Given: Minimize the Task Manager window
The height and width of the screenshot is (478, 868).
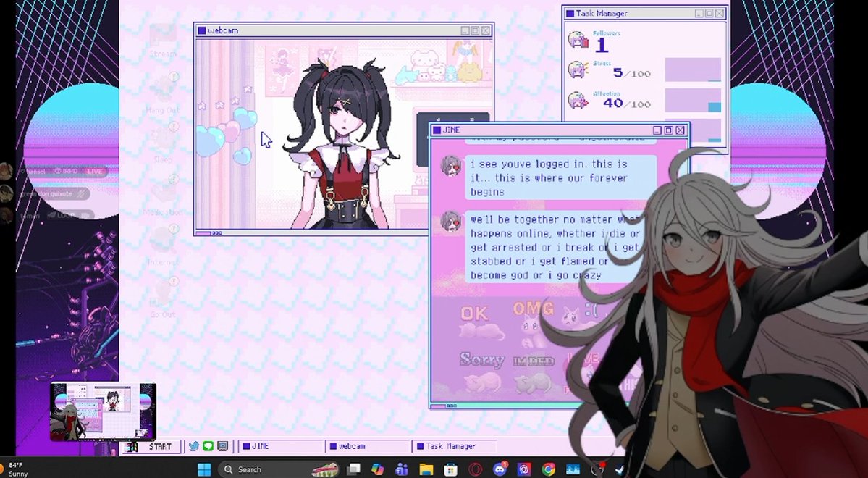Looking at the screenshot, I should [x=699, y=13].
